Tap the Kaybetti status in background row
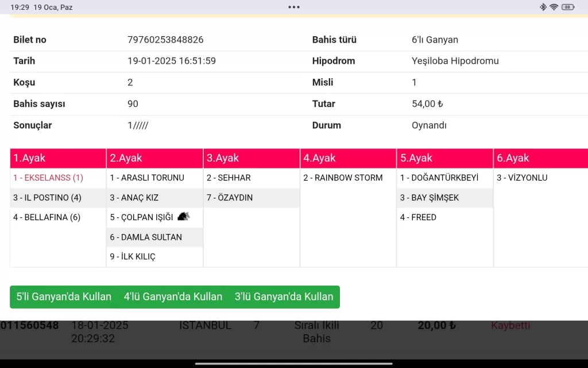This screenshot has width=588, height=368. [x=510, y=325]
